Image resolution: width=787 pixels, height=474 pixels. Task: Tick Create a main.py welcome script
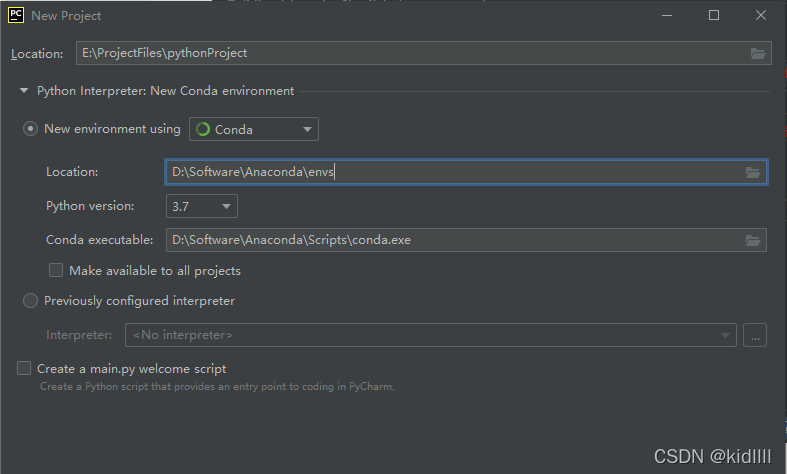pyautogui.click(x=24, y=368)
